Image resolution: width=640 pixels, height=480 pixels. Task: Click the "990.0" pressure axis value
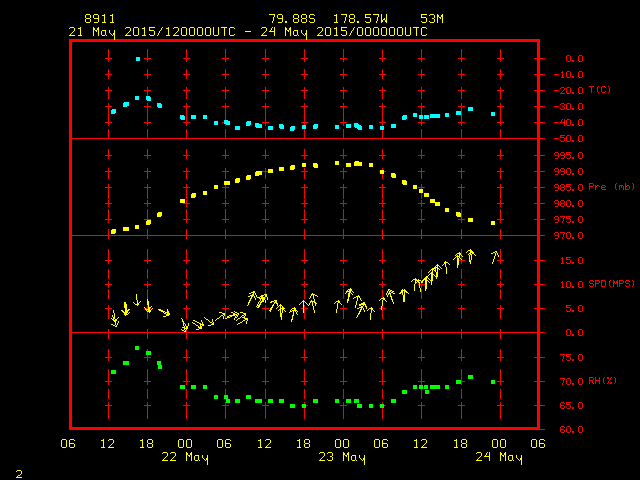pos(569,171)
